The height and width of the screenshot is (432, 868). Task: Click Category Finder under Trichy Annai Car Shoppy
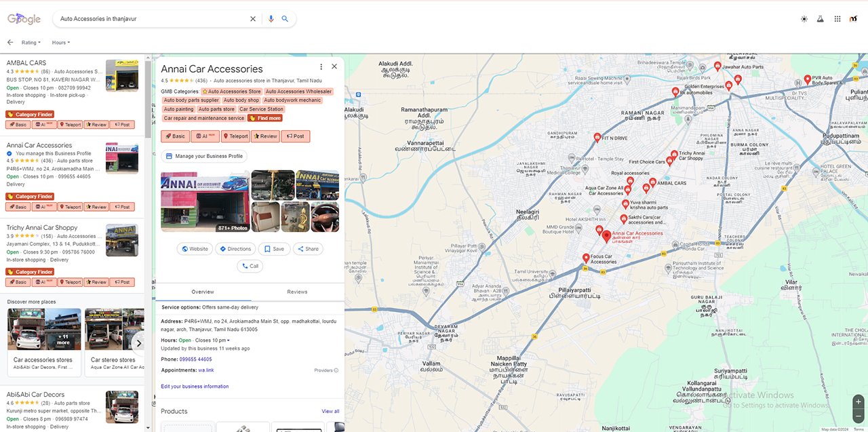point(30,272)
